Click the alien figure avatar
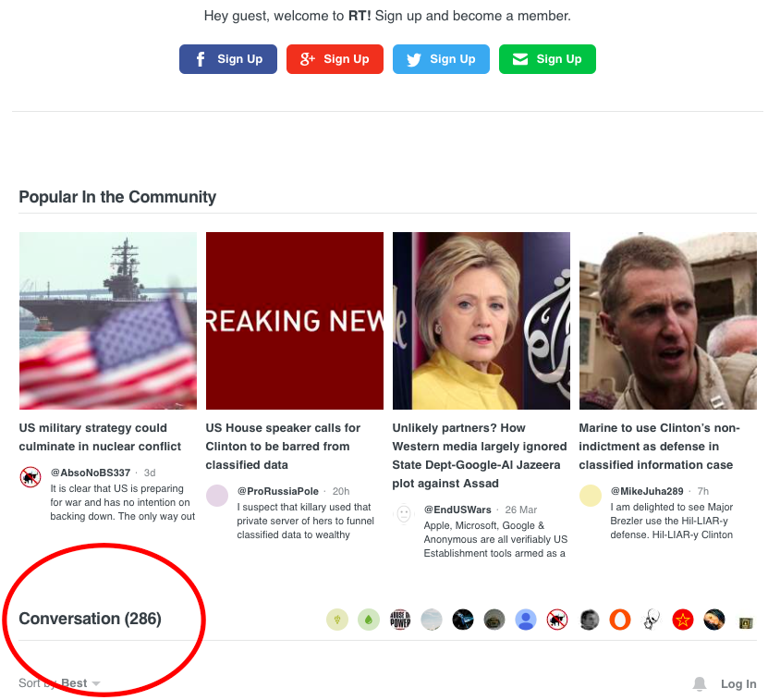 tap(652, 620)
